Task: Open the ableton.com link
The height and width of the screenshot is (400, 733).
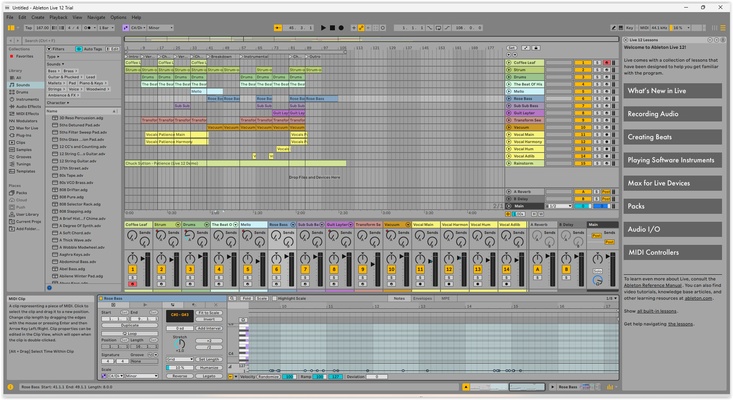Action: click(x=698, y=298)
